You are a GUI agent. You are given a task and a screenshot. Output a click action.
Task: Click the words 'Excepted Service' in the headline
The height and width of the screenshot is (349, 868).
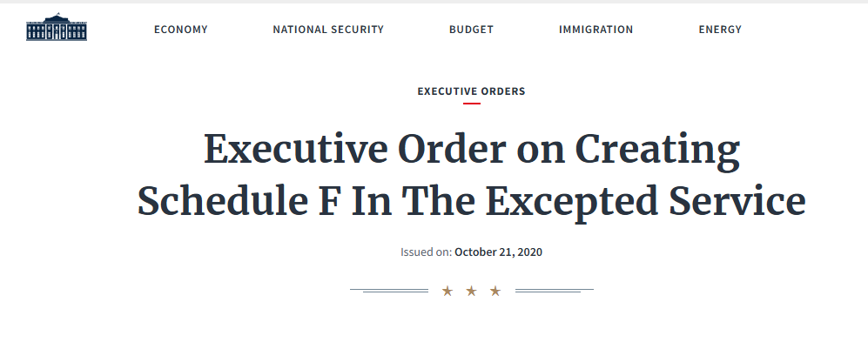pyautogui.click(x=645, y=202)
